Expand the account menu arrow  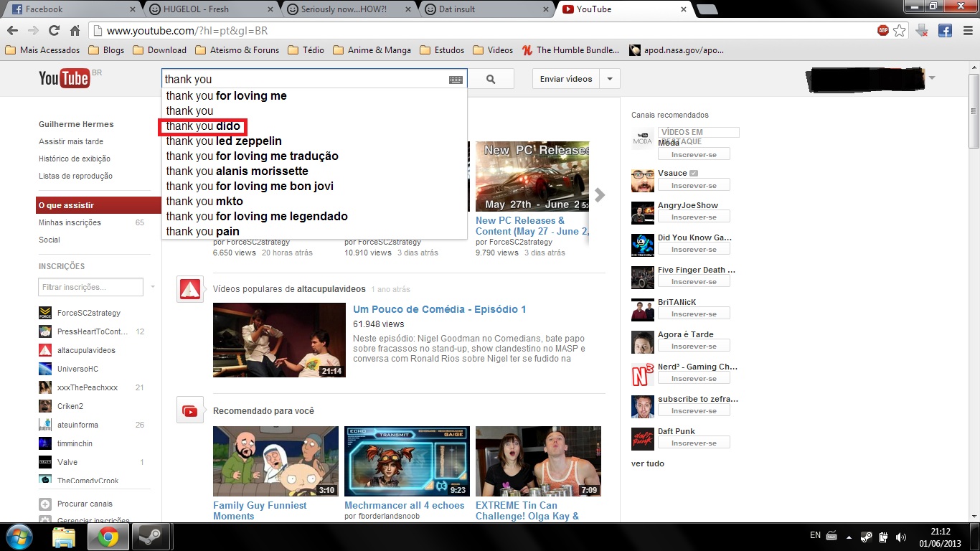(932, 77)
